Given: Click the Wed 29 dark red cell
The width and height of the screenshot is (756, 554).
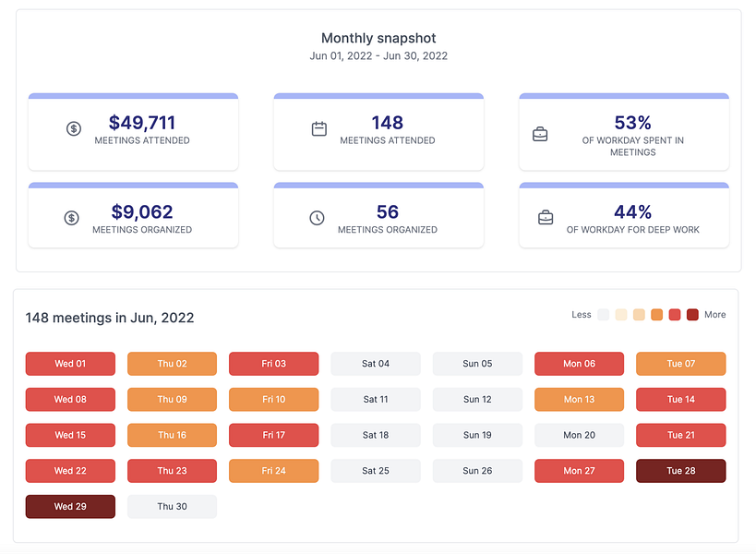Looking at the screenshot, I should (70, 506).
